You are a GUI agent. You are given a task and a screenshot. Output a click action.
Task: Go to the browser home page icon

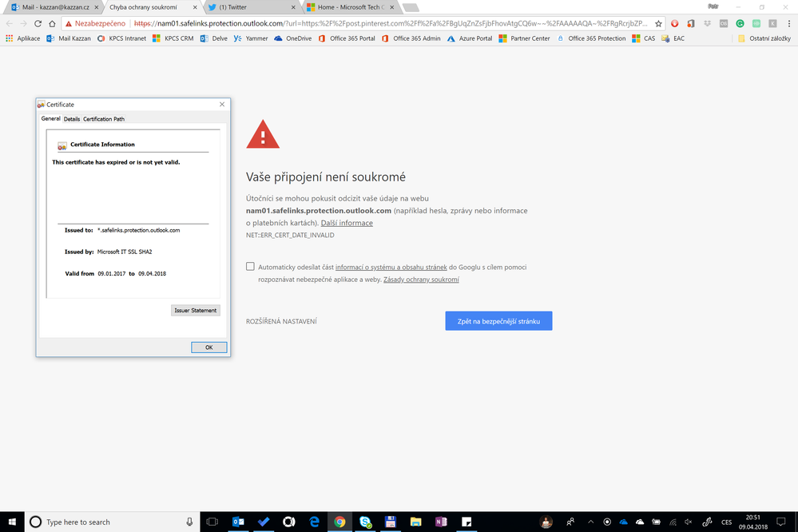click(x=52, y=23)
